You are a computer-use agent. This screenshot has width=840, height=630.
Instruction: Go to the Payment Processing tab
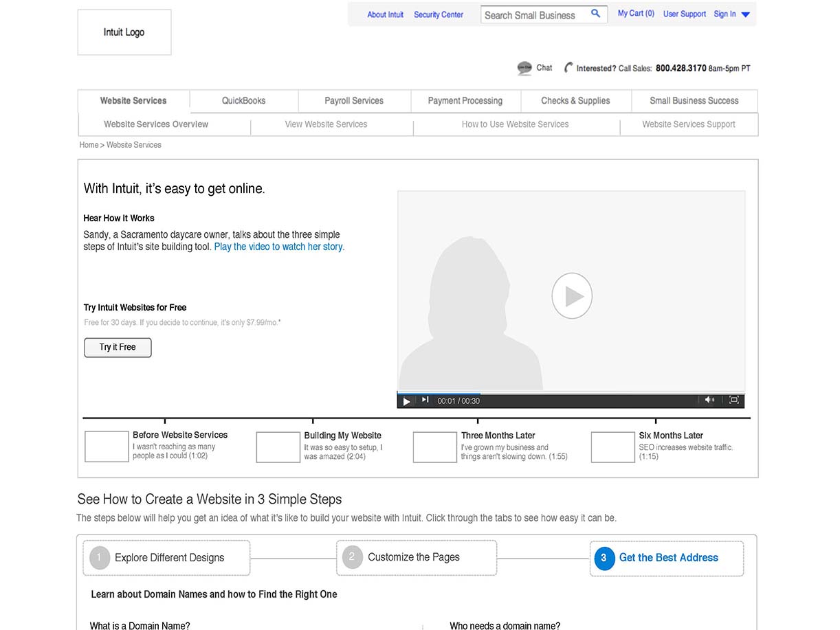(x=465, y=101)
